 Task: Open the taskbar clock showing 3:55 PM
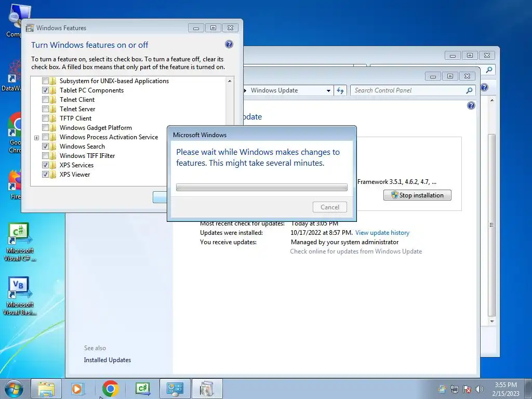(x=506, y=389)
